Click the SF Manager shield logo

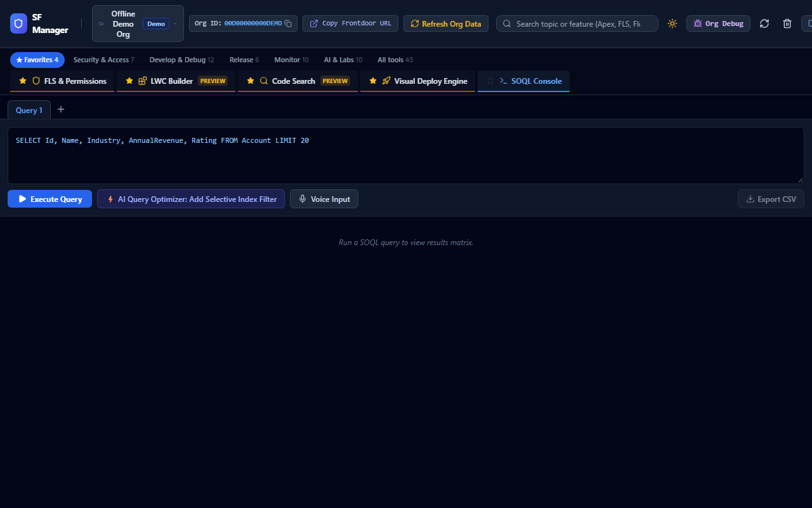click(x=19, y=23)
